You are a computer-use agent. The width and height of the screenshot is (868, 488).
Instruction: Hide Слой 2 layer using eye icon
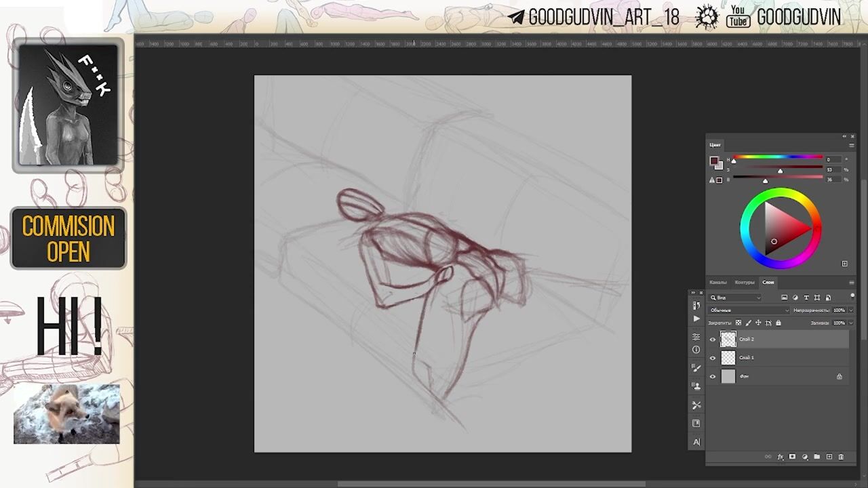click(713, 340)
